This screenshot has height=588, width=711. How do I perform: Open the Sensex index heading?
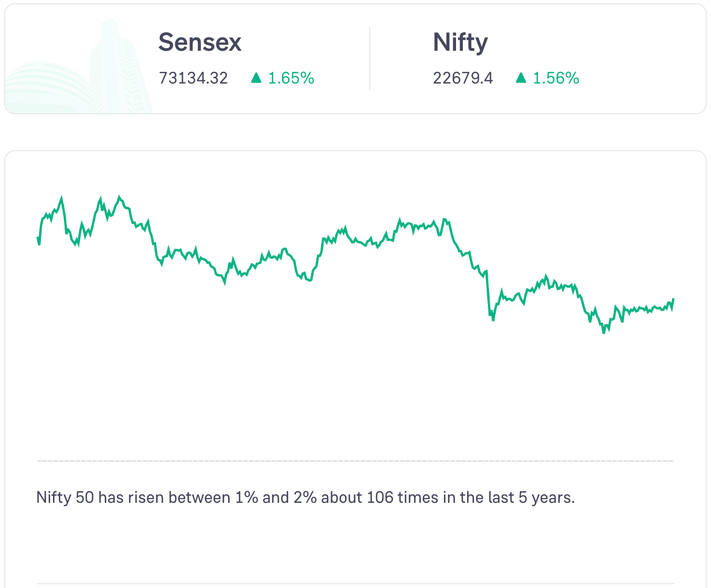(200, 42)
